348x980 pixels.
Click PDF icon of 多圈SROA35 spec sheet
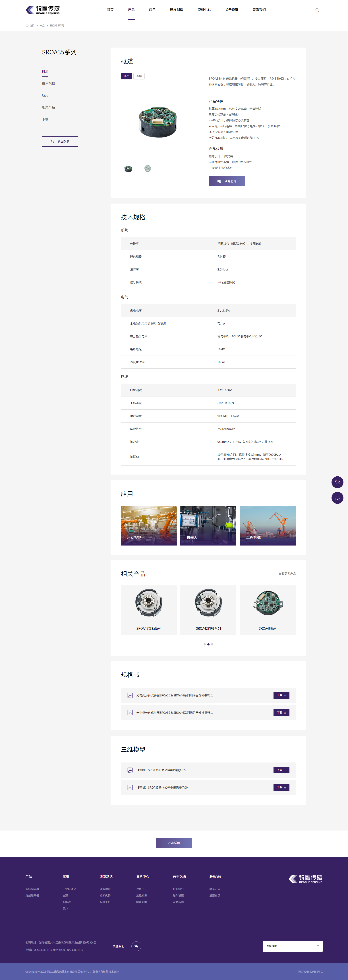pyautogui.click(x=130, y=695)
